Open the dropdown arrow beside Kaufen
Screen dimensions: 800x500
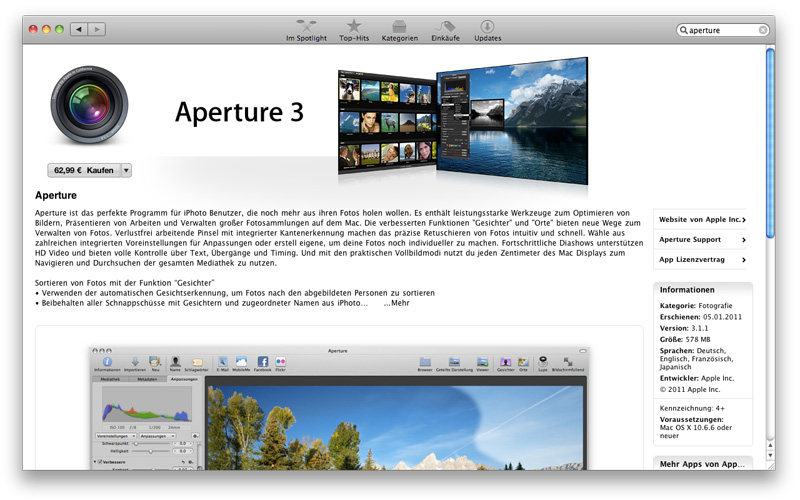click(126, 170)
